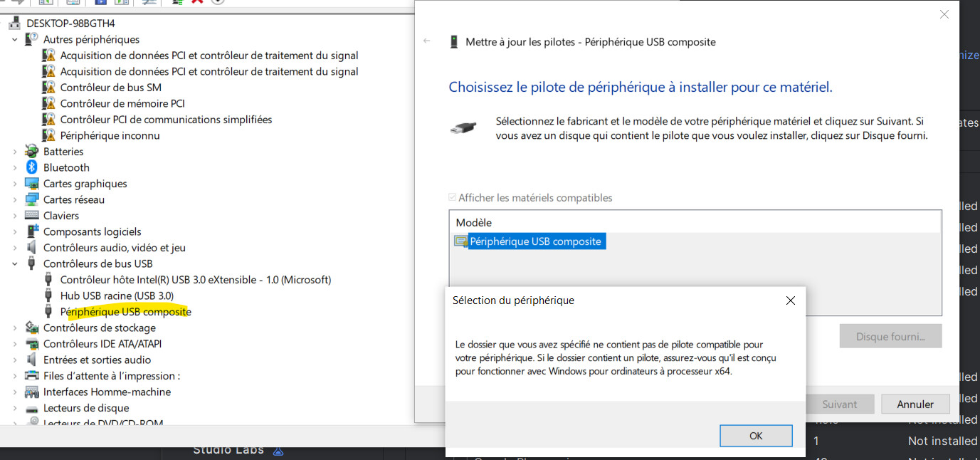Click the Bluetooth category icon
This screenshot has height=460, width=980.
coord(31,167)
